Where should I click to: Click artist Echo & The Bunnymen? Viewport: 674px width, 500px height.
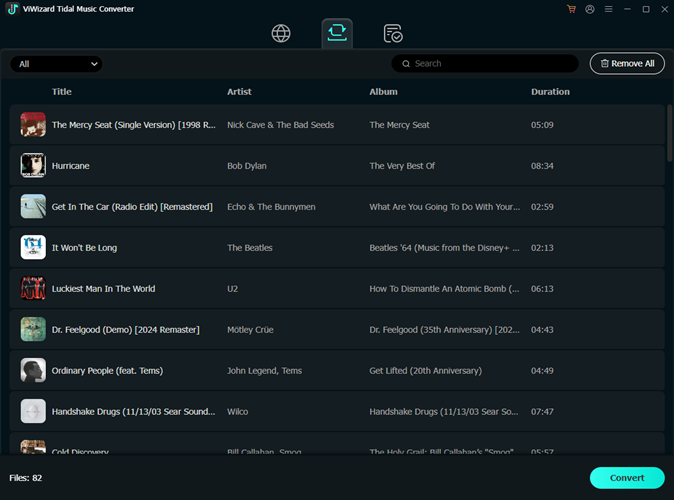pos(271,207)
